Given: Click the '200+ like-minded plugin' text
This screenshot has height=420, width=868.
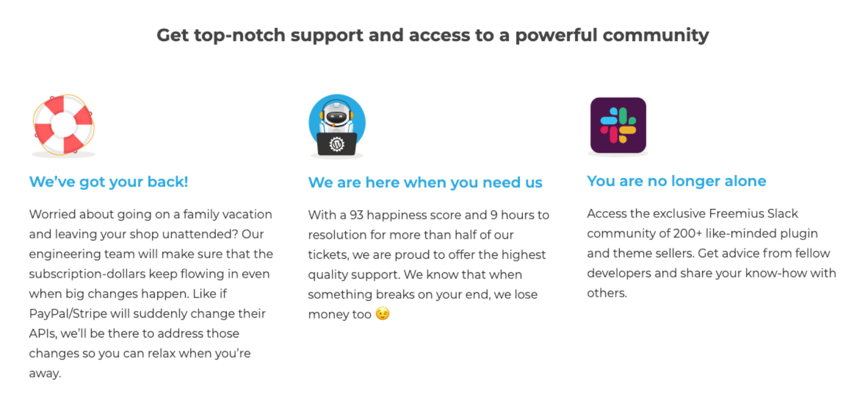Looking at the screenshot, I should [746, 233].
